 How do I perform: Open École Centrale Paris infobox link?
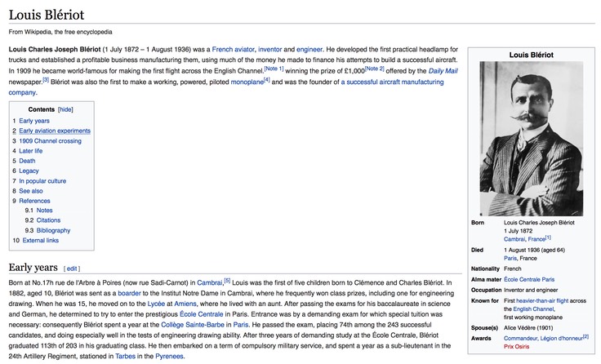point(529,280)
